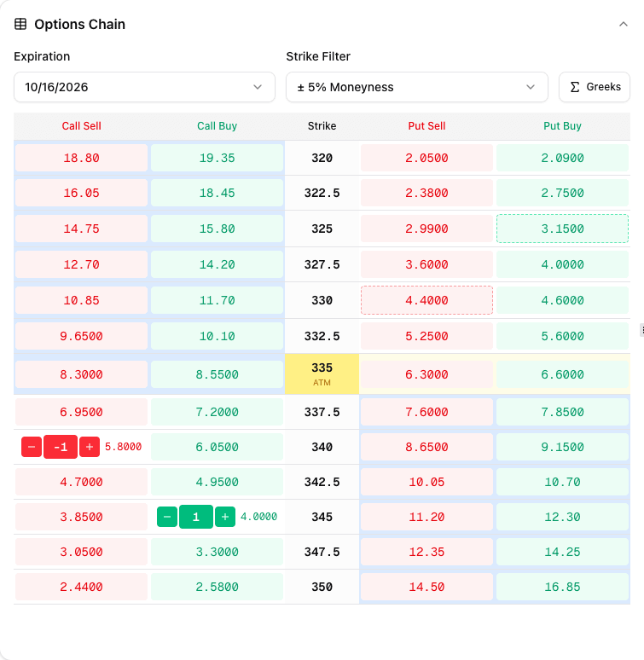Select Call Sell 18.80 at strike 320
644x660 pixels.
tap(82, 158)
